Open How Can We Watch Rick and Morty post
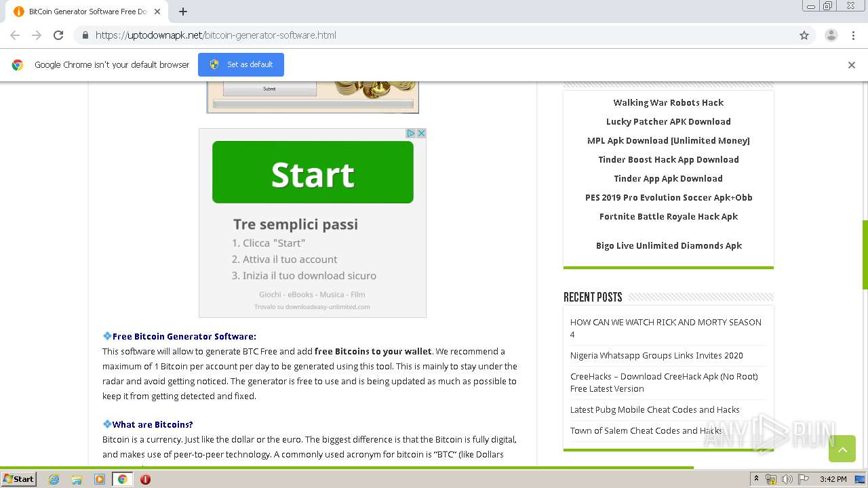 tap(666, 328)
